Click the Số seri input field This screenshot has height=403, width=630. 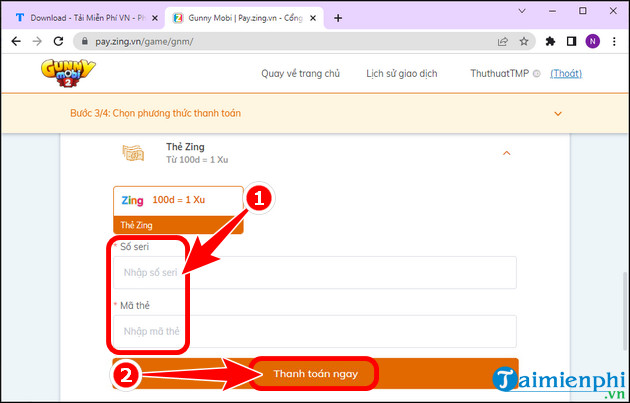pyautogui.click(x=315, y=272)
